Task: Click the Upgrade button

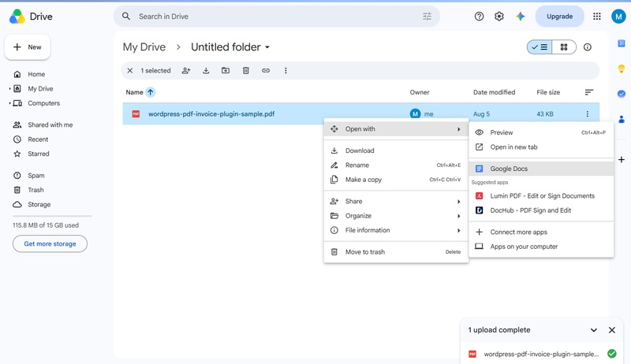Action: click(x=559, y=17)
